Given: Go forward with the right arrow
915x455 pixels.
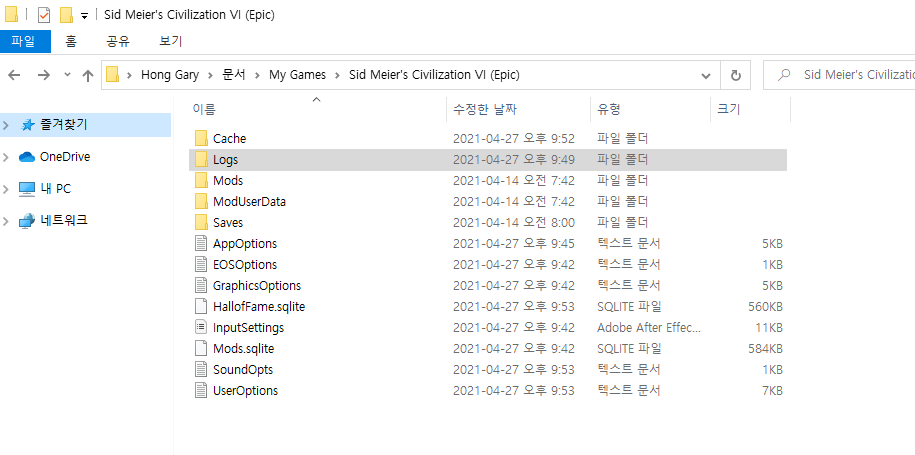Looking at the screenshot, I should [44, 75].
